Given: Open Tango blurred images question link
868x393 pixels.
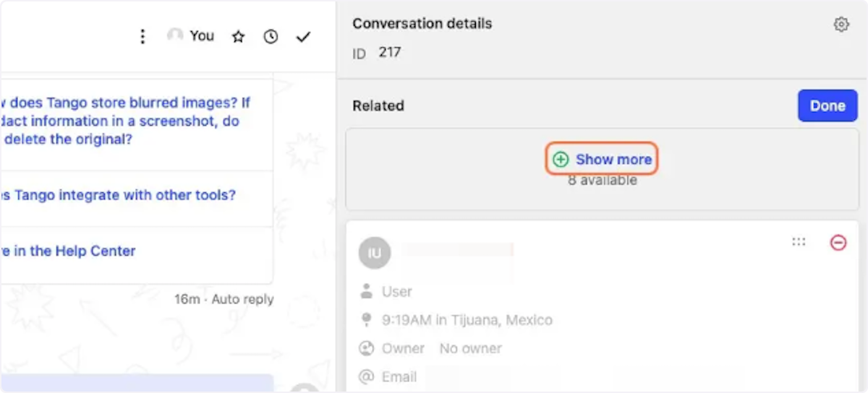Looking at the screenshot, I should tap(127, 121).
